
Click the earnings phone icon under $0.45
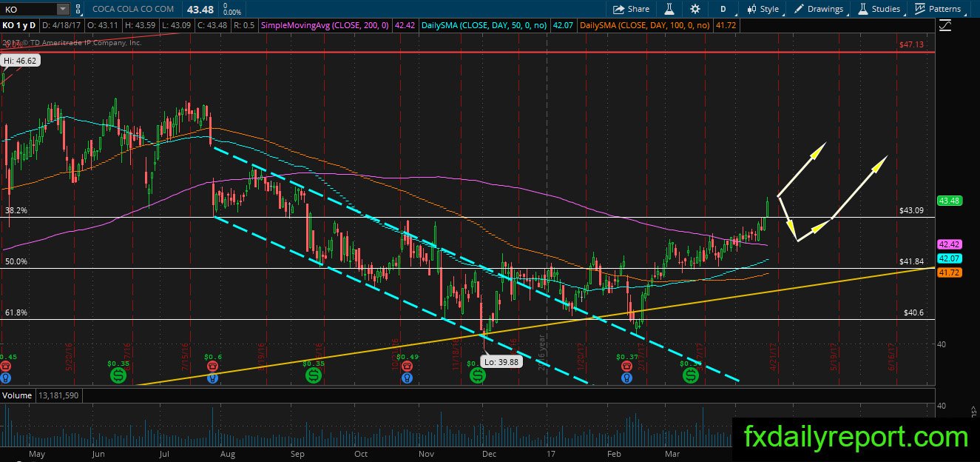click(6, 366)
